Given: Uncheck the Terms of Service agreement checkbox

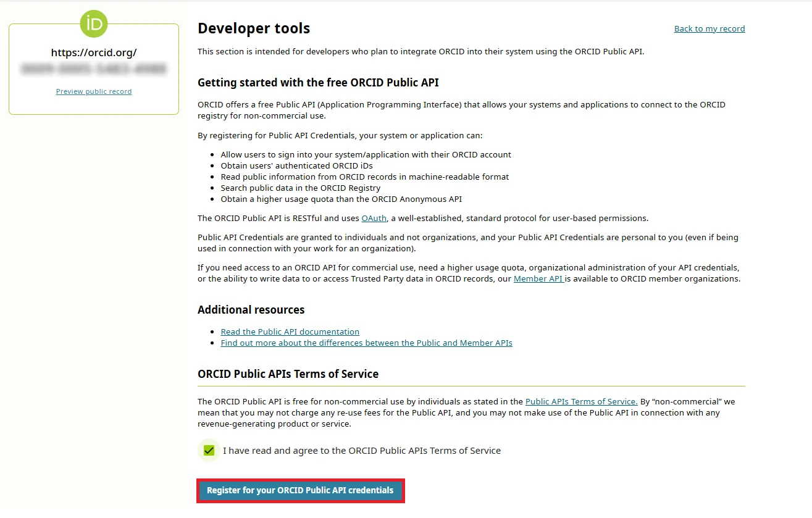Looking at the screenshot, I should [209, 450].
